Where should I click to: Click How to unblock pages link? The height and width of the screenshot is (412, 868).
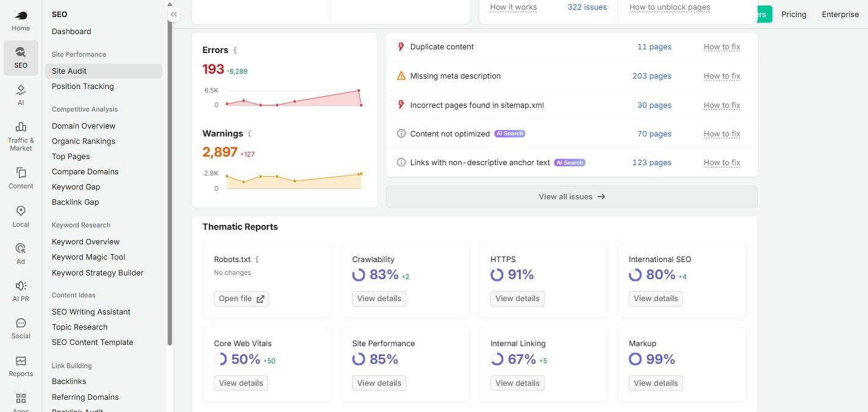click(669, 7)
